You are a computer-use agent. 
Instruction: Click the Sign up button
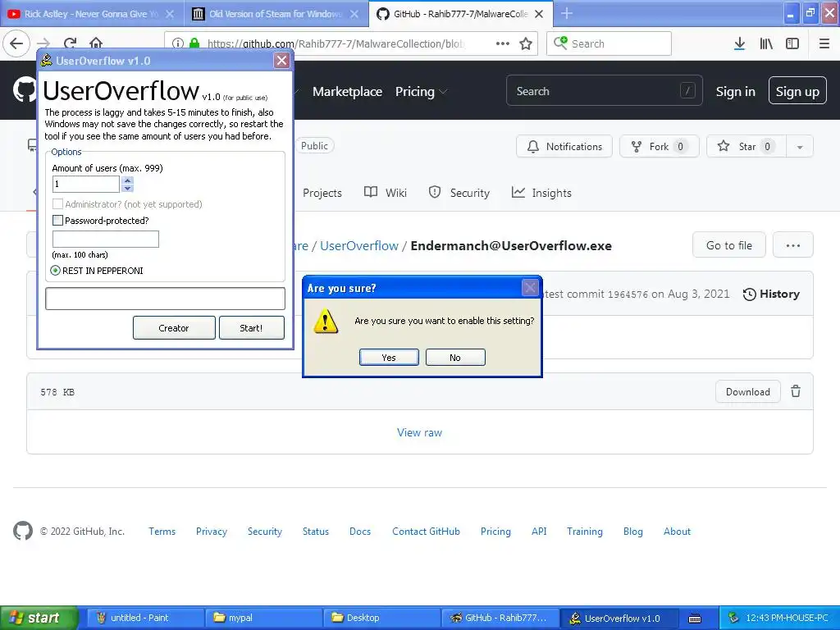[797, 92]
